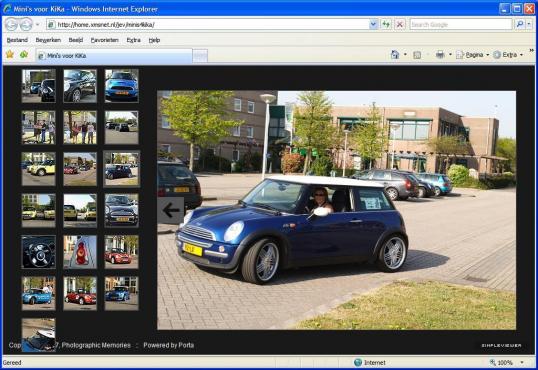Click the Add to Favorites icon

(x=24, y=54)
